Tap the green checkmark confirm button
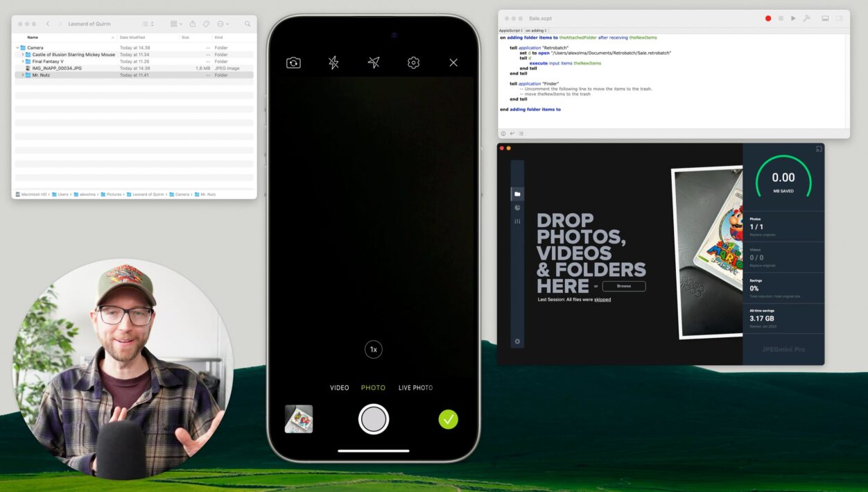This screenshot has width=868, height=492. pos(448,419)
